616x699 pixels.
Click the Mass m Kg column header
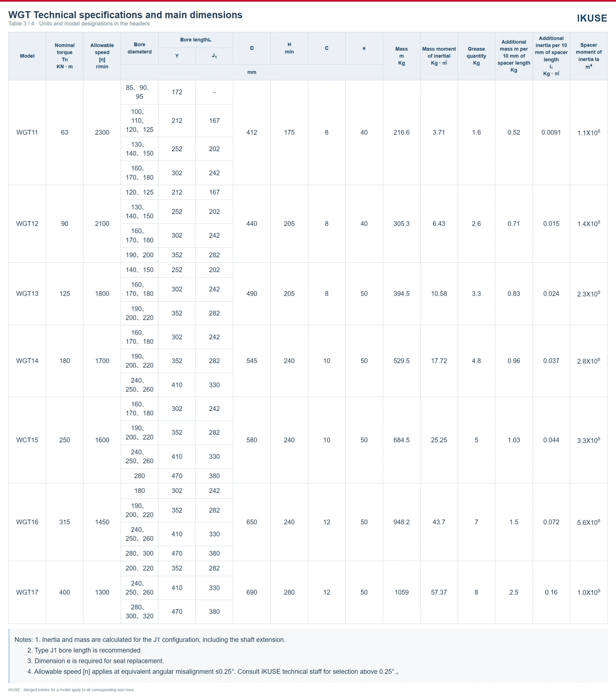(402, 56)
